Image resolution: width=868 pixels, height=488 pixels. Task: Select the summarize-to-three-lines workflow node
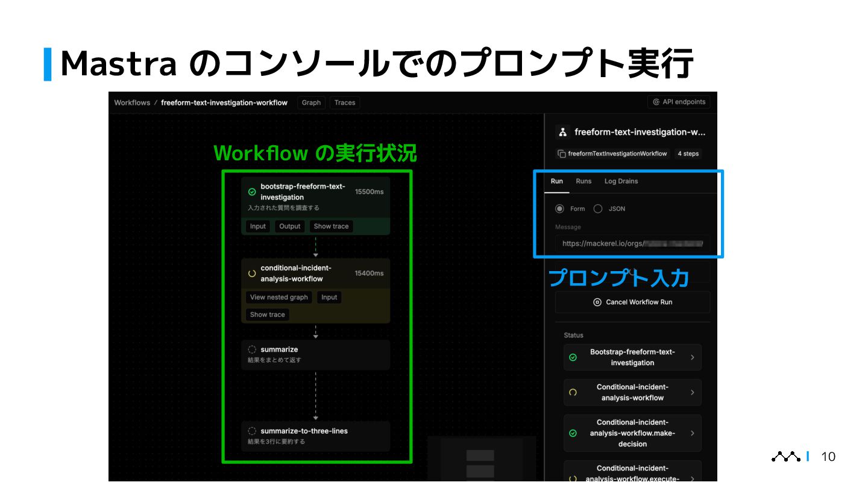pos(315,436)
